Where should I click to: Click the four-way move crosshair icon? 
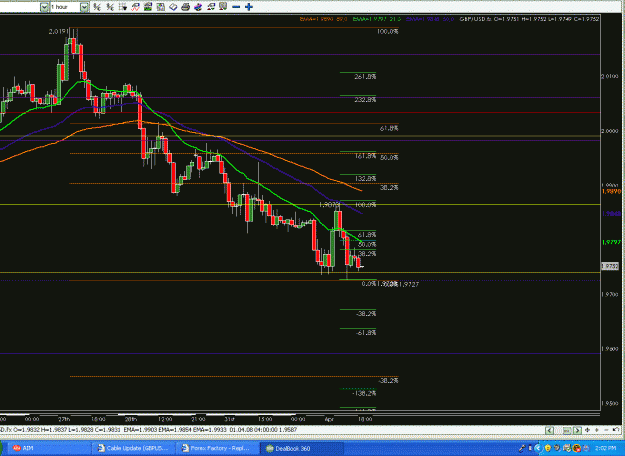point(587,430)
